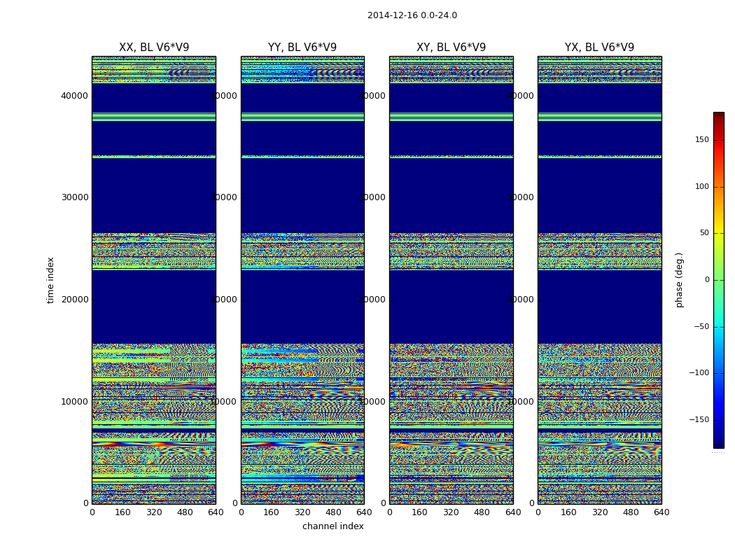
Task: Select the "phase (deg.)" colorbar label
Action: pyautogui.click(x=679, y=280)
